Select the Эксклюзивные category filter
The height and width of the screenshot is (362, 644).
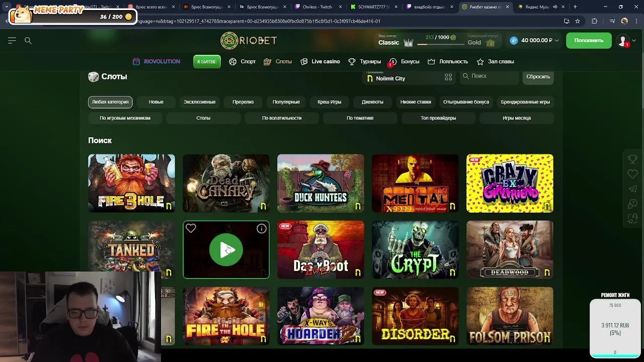tap(199, 102)
